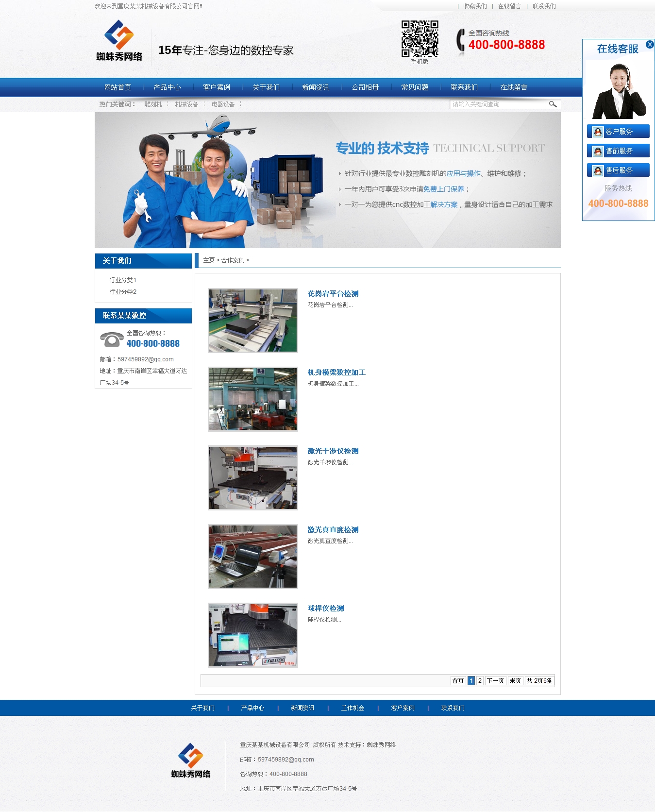The width and height of the screenshot is (655, 812).
Task: Click the 下一页 pagination button
Action: [x=495, y=681]
